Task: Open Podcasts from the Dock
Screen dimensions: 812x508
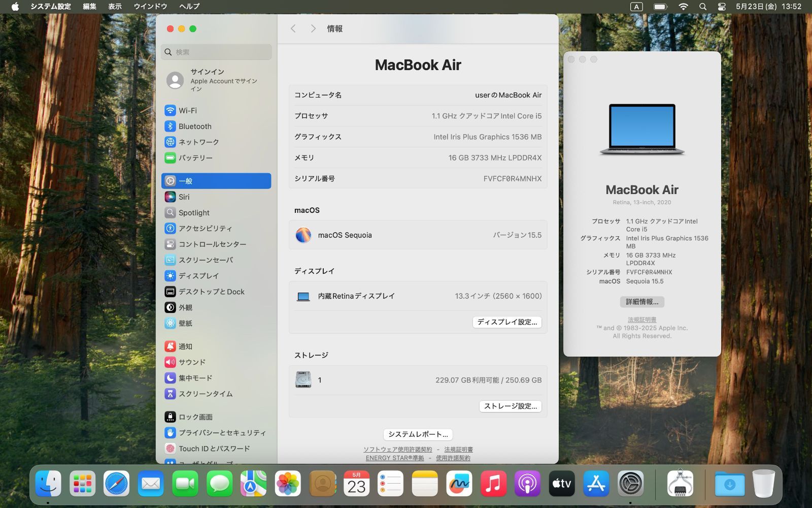Action: click(x=527, y=483)
